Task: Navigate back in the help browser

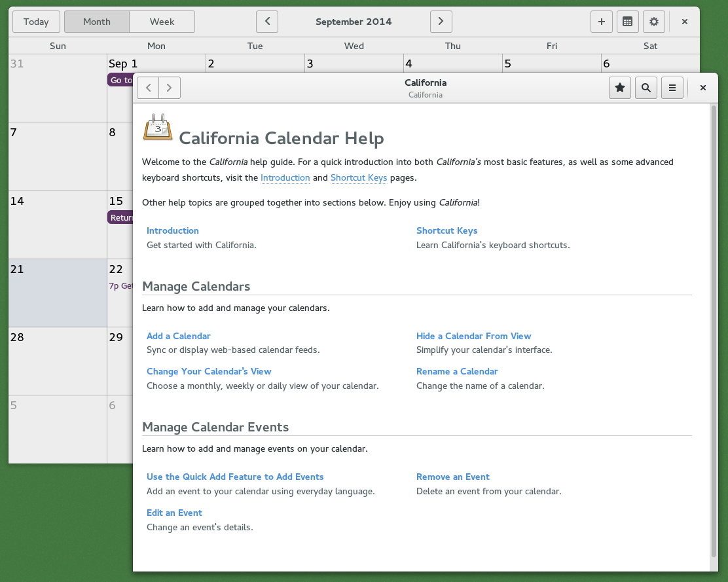Action: 148,87
